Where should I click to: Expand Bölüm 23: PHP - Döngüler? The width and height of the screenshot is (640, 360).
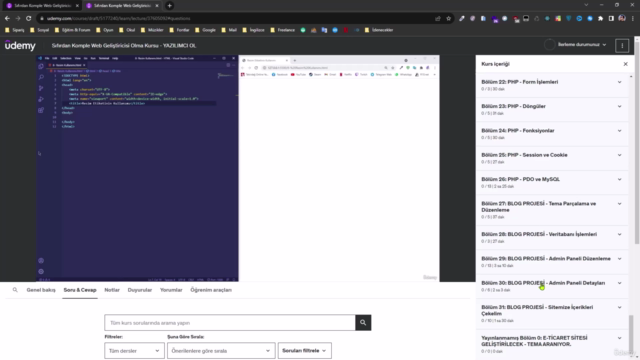click(552, 109)
